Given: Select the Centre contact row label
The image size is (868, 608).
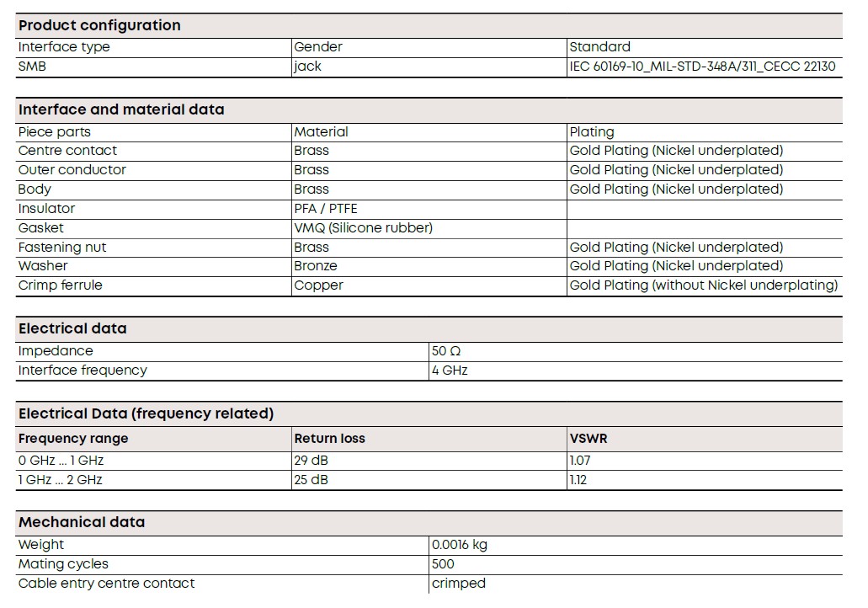Looking at the screenshot, I should tap(67, 151).
